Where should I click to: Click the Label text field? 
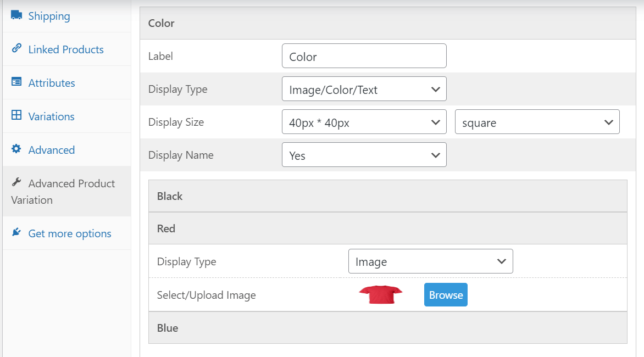click(364, 56)
